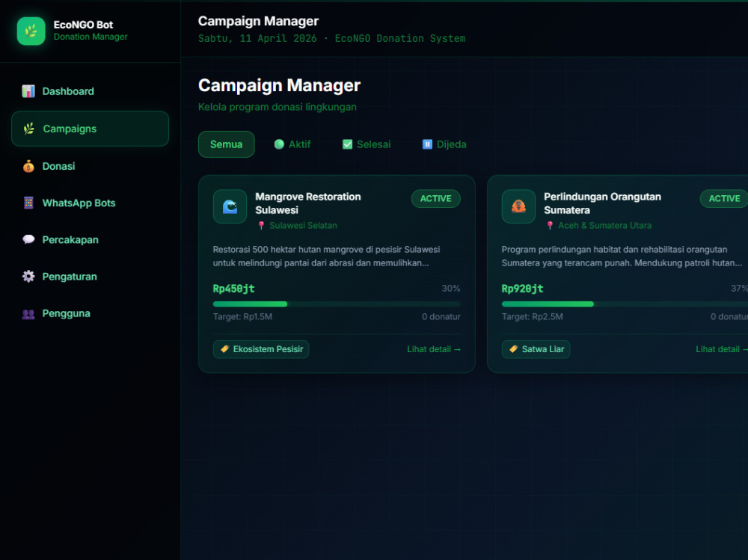Screen dimensions: 748x560
Task: Open the Pengaturan settings page
Action: pyautogui.click(x=91, y=277)
